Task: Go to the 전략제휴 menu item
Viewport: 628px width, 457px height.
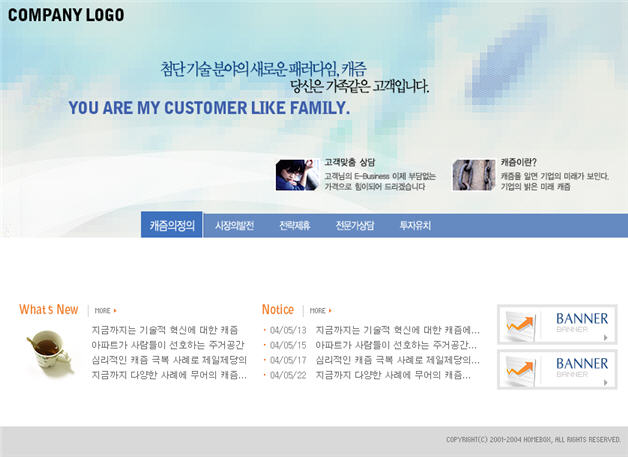Action: [x=294, y=226]
